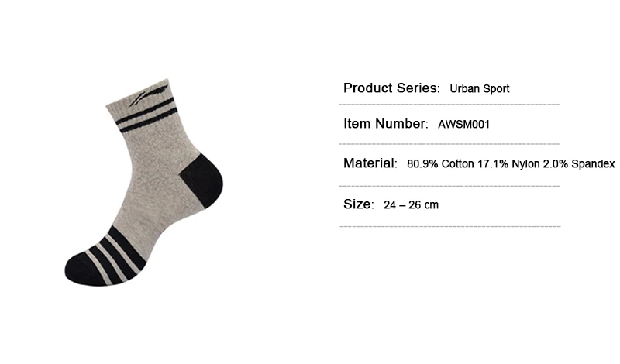Click the stripes on the sock cuff
The width and height of the screenshot is (620, 364).
coord(146,115)
